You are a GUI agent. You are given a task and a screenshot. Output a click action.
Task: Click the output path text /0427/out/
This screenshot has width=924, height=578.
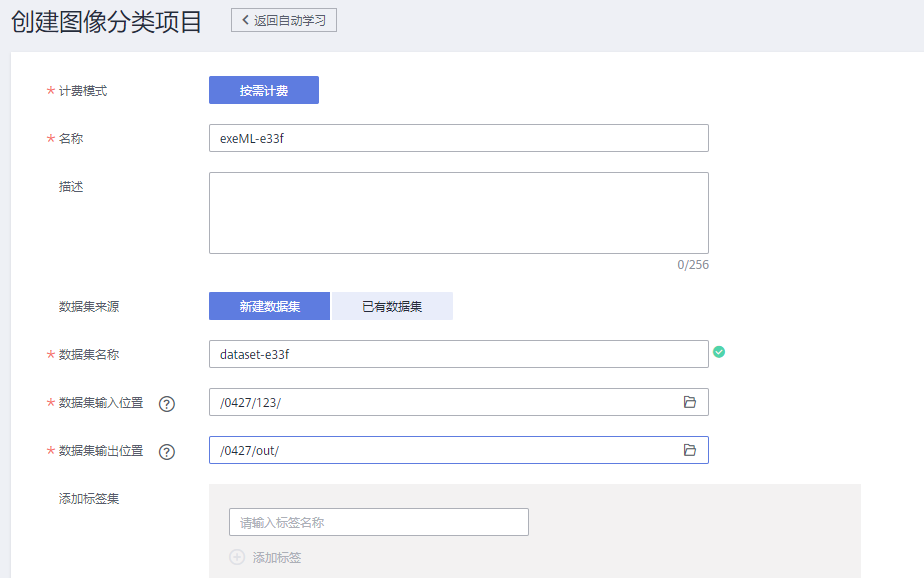[249, 450]
